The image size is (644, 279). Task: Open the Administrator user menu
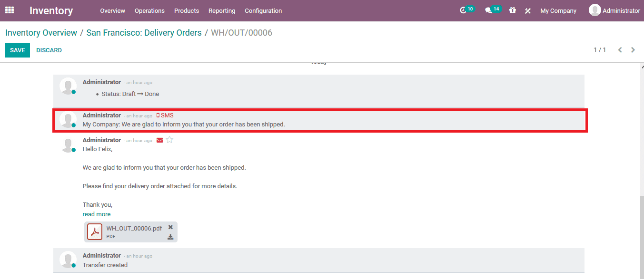(614, 10)
